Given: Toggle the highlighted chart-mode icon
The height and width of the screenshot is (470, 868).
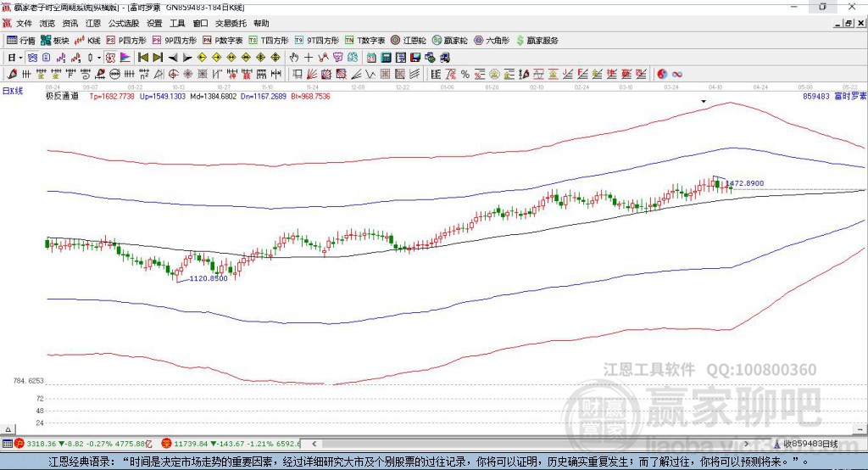Looking at the screenshot, I should (33, 58).
